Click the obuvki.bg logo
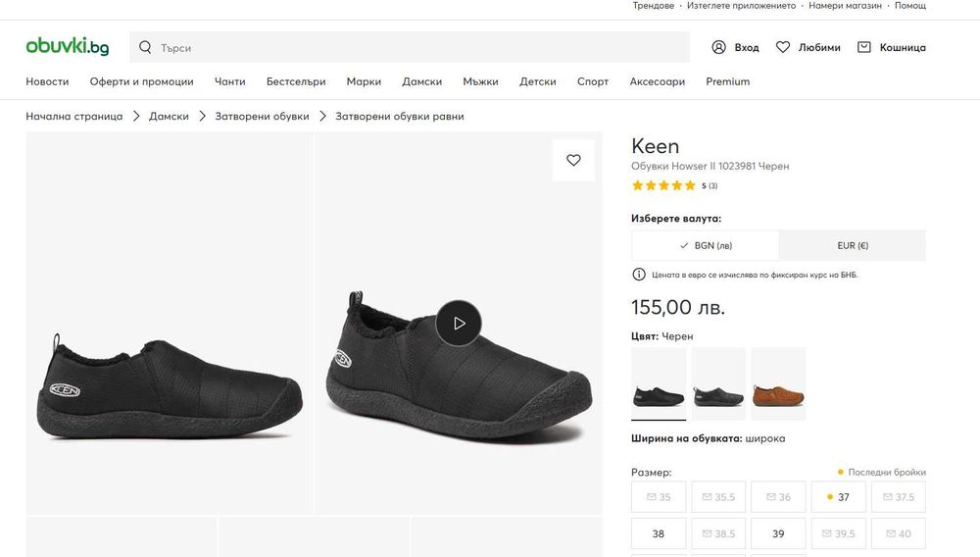This screenshot has width=980, height=557. [67, 46]
